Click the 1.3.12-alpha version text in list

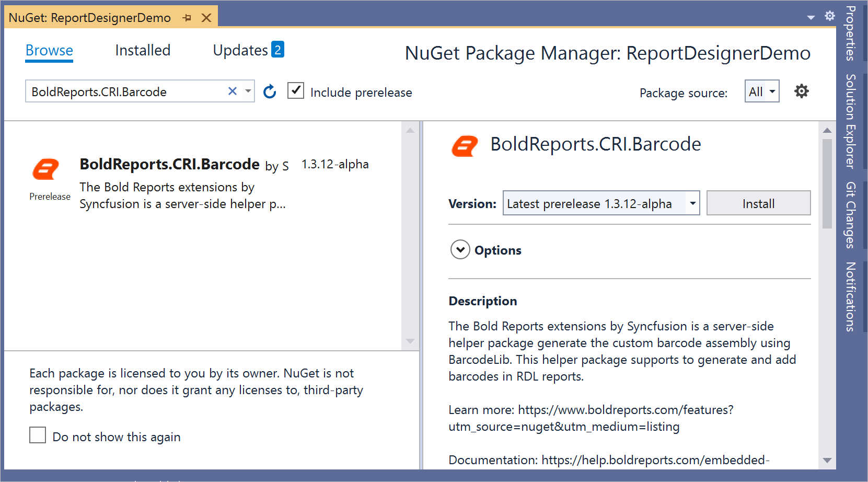pyautogui.click(x=335, y=164)
